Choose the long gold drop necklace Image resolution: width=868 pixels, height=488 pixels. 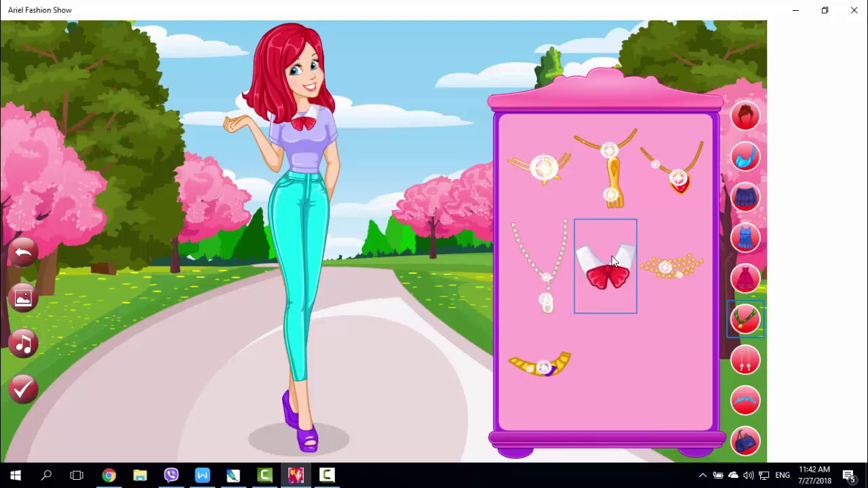607,167
